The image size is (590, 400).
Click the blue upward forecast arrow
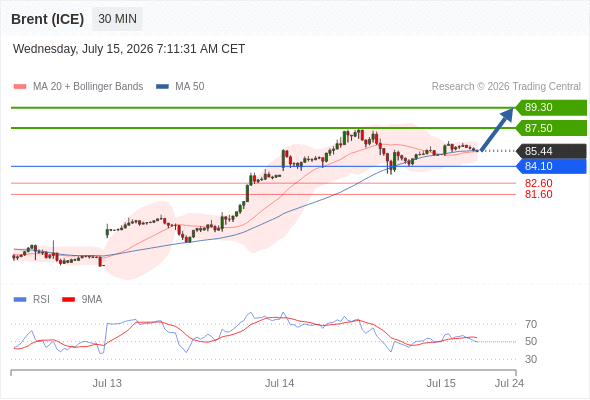pos(497,130)
